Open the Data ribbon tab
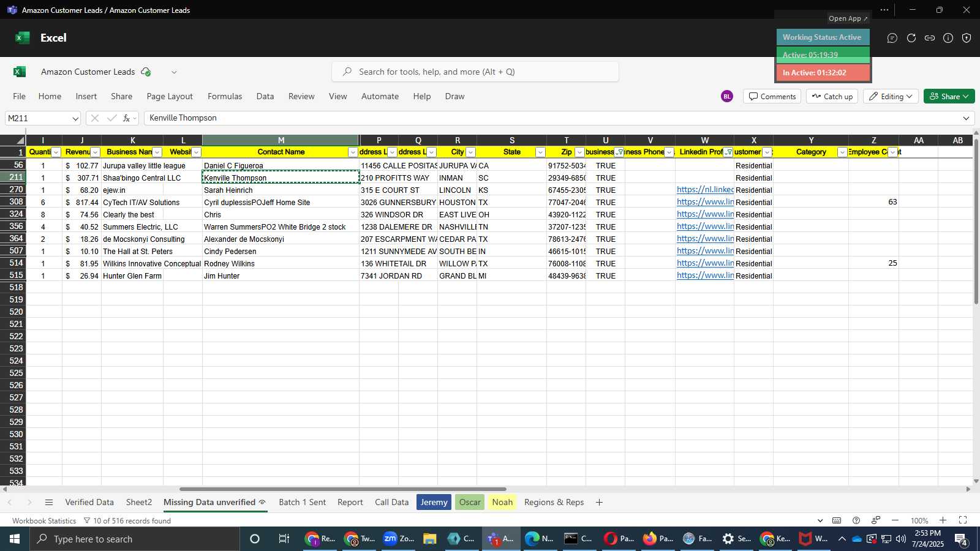This screenshot has width=980, height=551. (x=265, y=96)
